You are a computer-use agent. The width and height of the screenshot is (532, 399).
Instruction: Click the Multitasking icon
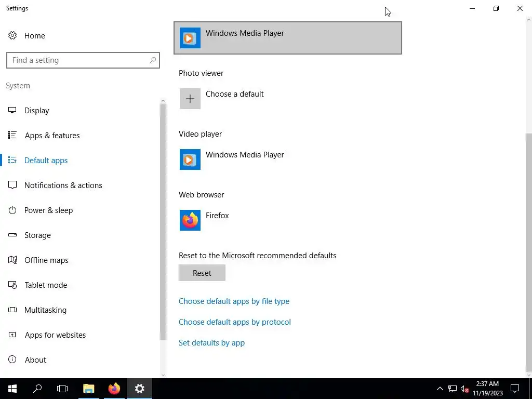(x=12, y=310)
